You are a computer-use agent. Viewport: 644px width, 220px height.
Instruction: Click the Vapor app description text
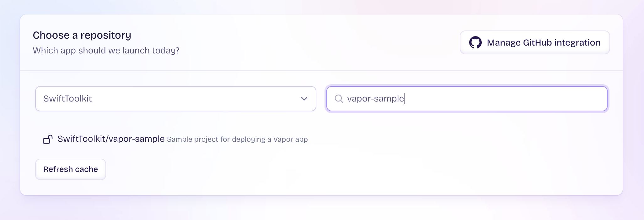point(237,139)
